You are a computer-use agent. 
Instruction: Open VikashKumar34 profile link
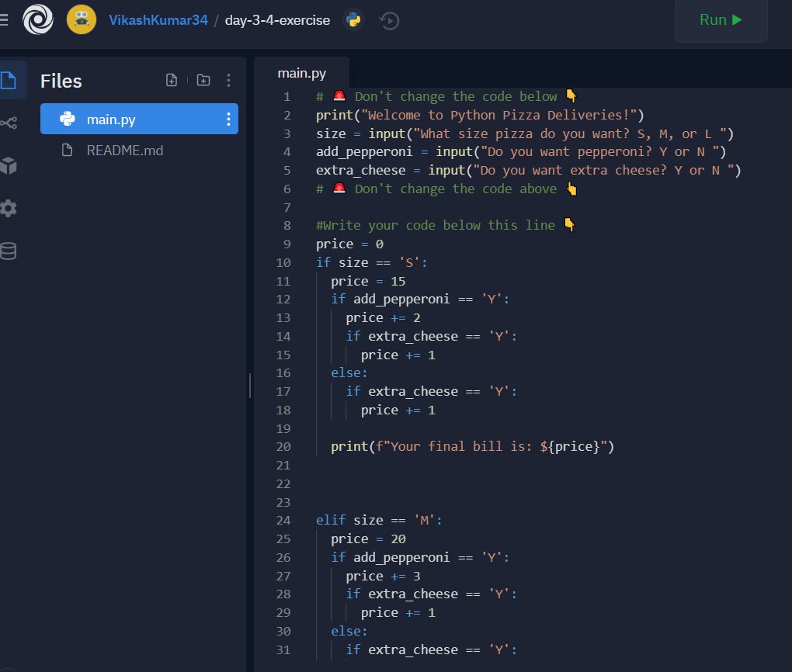coord(158,20)
